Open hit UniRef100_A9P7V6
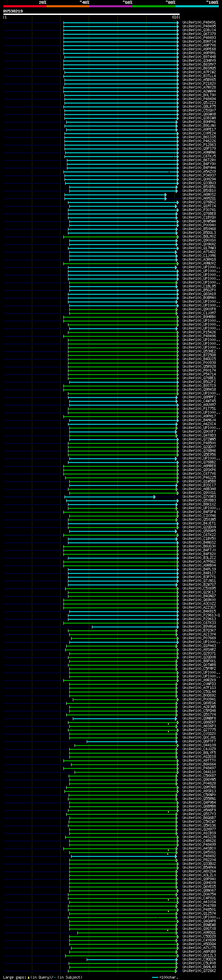The image size is (222, 980). click(199, 45)
